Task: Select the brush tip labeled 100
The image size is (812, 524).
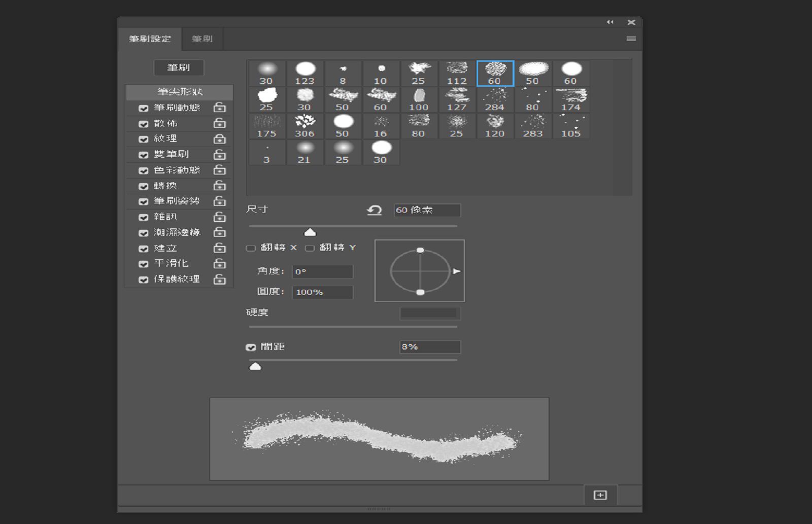Action: point(419,100)
